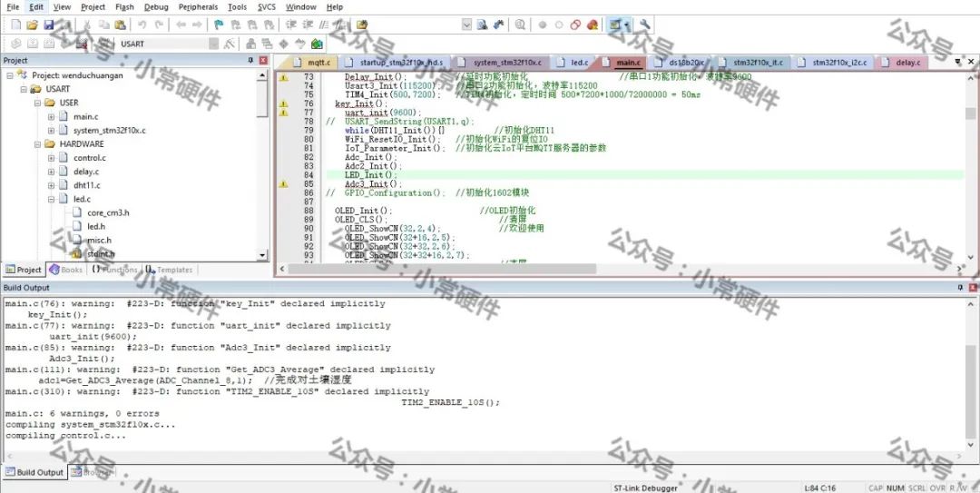
Task: Create a new file via toolbar
Action: [16, 25]
